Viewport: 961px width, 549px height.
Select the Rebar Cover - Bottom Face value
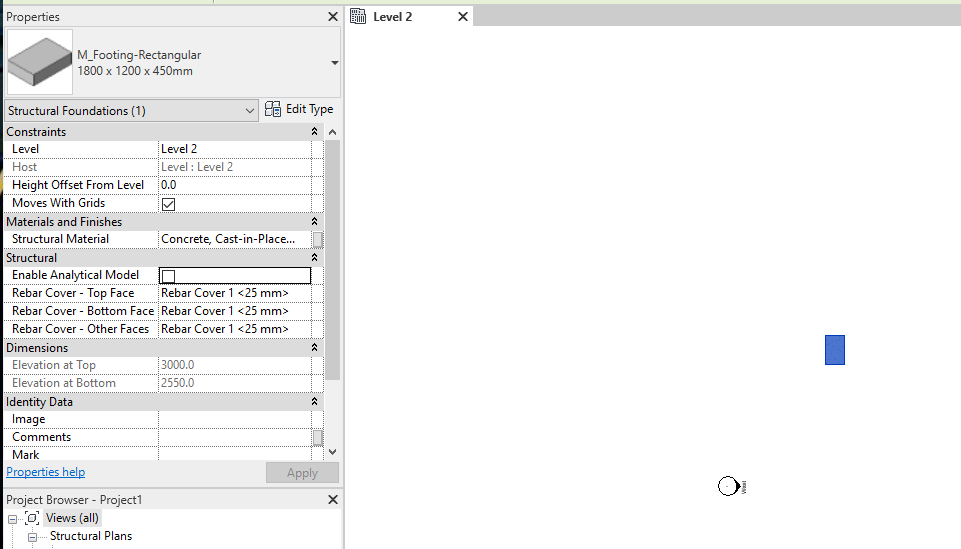pos(235,311)
